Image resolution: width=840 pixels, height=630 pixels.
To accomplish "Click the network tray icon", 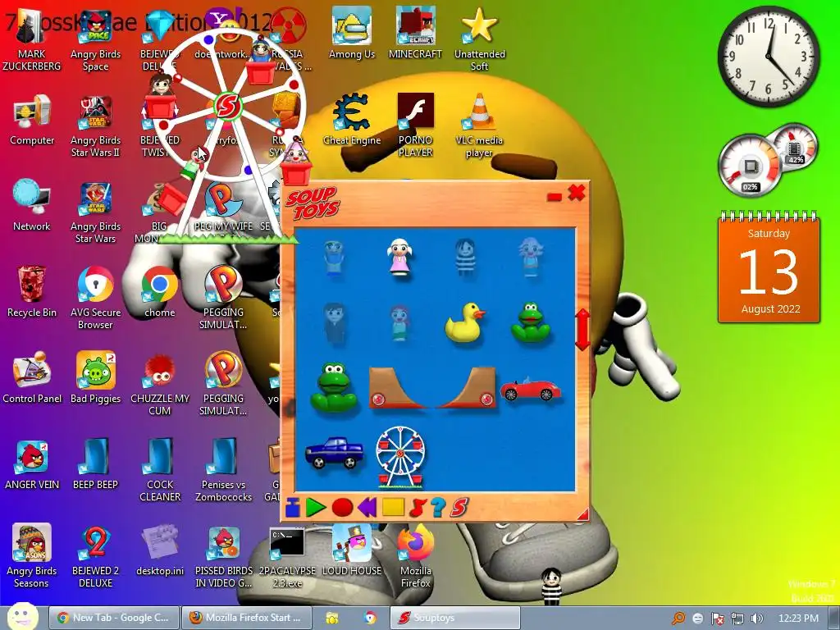I will click(737, 619).
